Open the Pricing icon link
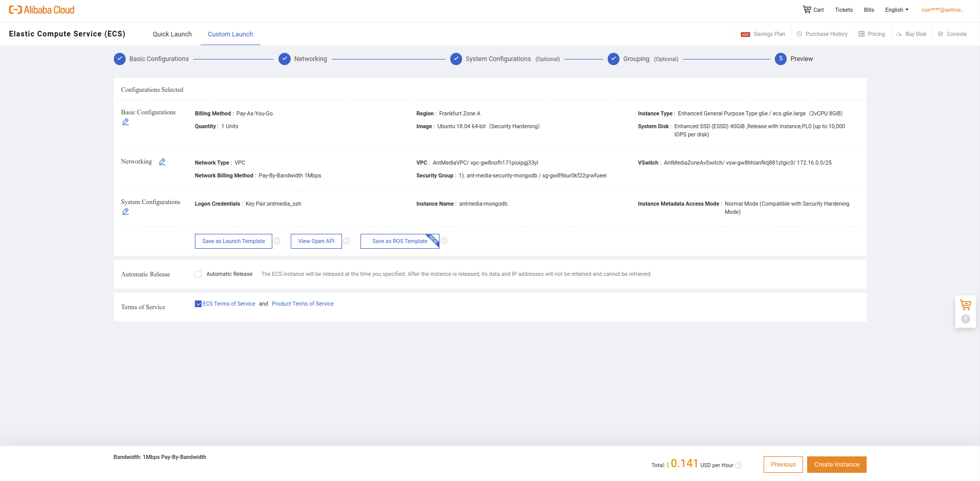Image resolution: width=980 pixels, height=481 pixels. click(x=872, y=34)
